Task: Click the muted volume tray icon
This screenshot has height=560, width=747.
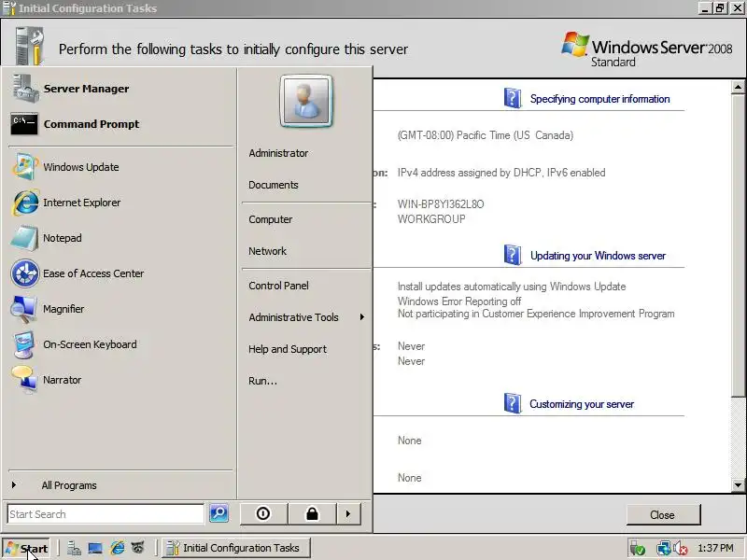Action: pos(680,549)
